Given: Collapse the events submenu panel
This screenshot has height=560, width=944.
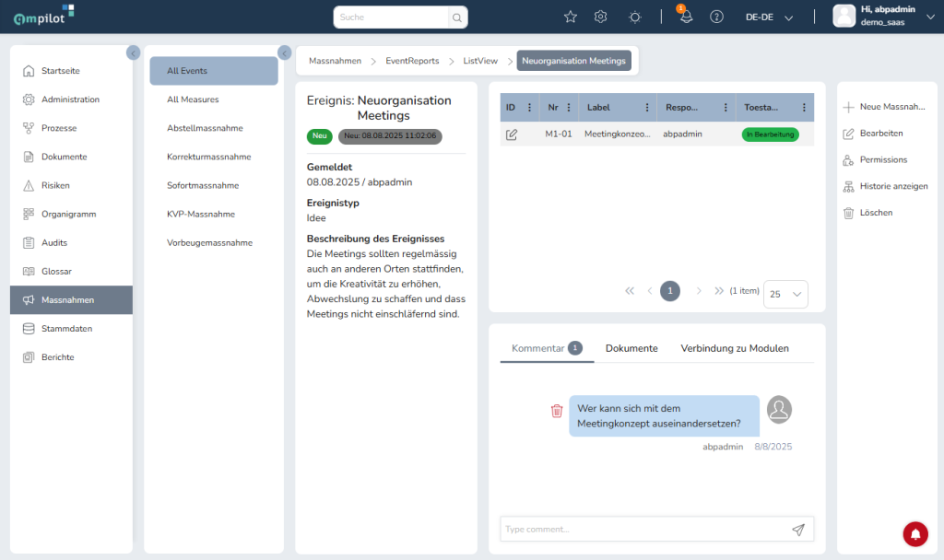Looking at the screenshot, I should pos(284,52).
